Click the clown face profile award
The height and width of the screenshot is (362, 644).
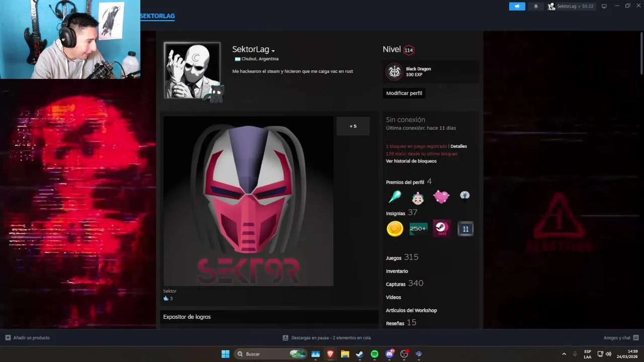418,197
